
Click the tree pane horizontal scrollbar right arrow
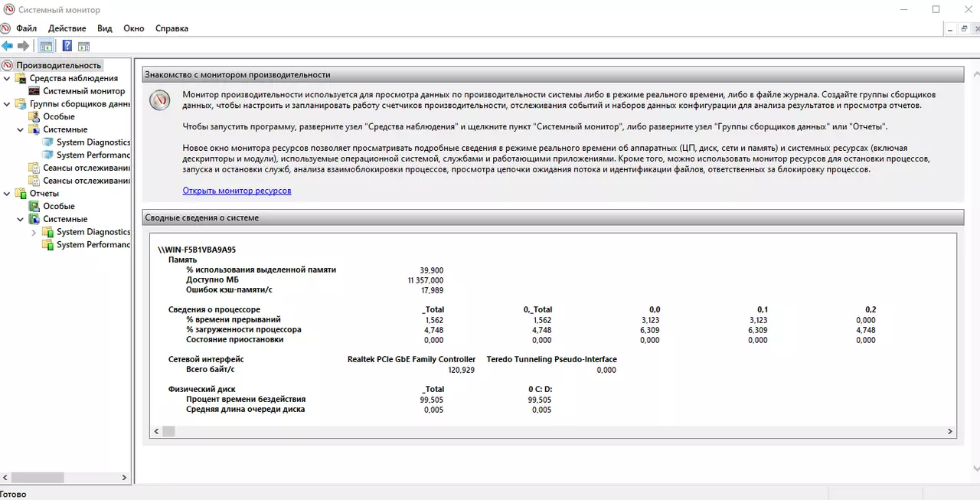pyautogui.click(x=125, y=478)
